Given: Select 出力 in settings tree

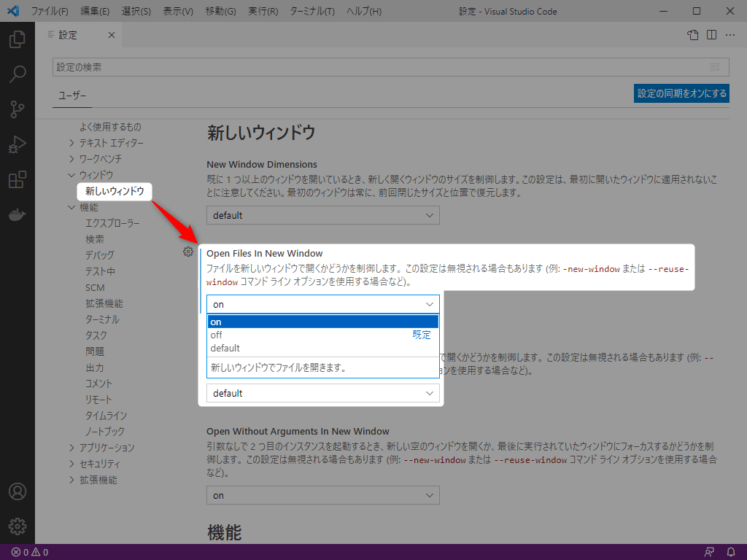Looking at the screenshot, I should [x=94, y=367].
